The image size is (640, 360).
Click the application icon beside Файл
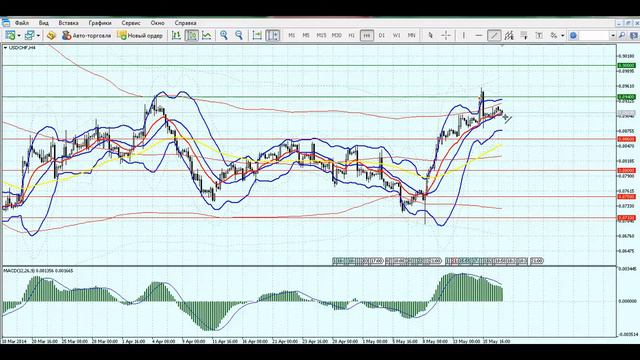(x=5, y=23)
